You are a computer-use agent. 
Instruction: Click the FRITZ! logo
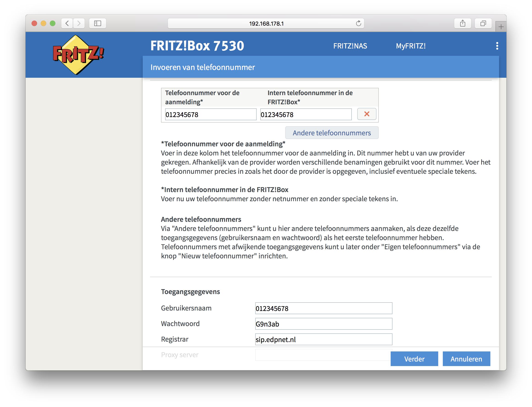[x=78, y=55]
